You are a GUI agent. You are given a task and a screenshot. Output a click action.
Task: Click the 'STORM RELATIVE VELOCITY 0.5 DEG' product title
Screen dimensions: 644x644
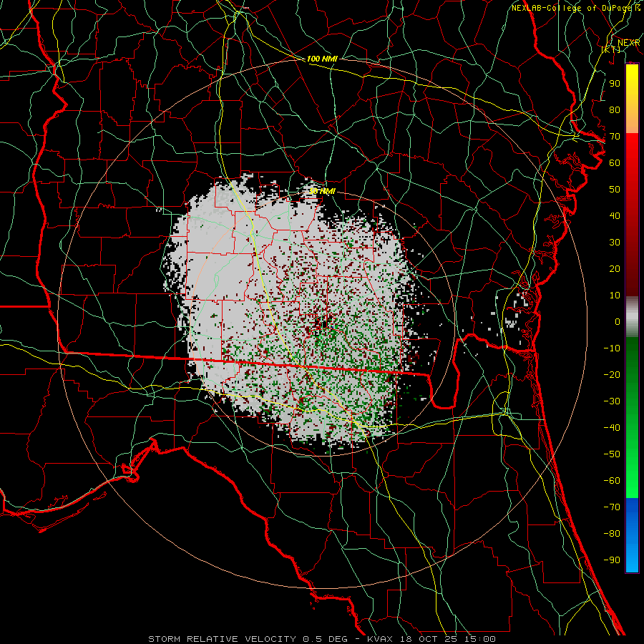point(248,639)
